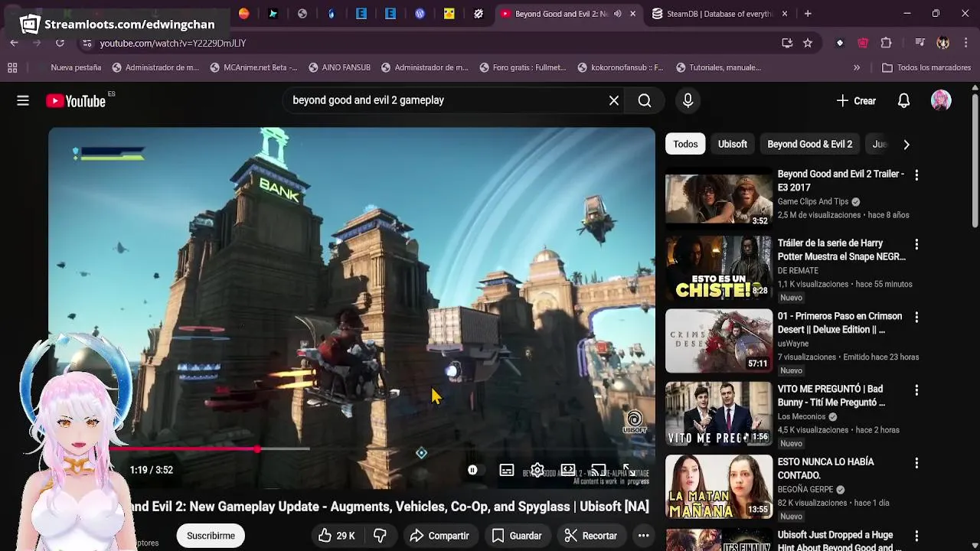Open the media control toolbar icon

click(x=920, y=43)
